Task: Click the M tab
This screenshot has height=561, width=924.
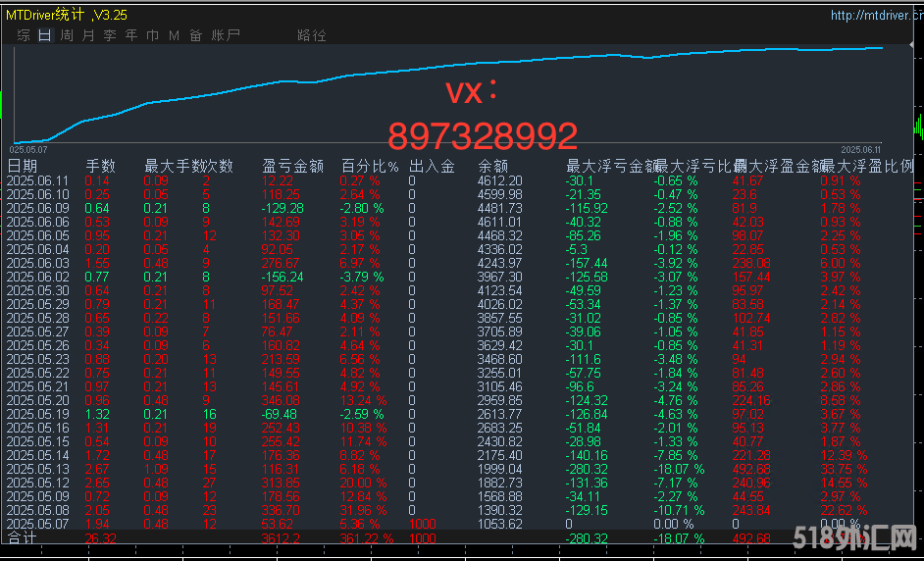Action: (x=174, y=35)
